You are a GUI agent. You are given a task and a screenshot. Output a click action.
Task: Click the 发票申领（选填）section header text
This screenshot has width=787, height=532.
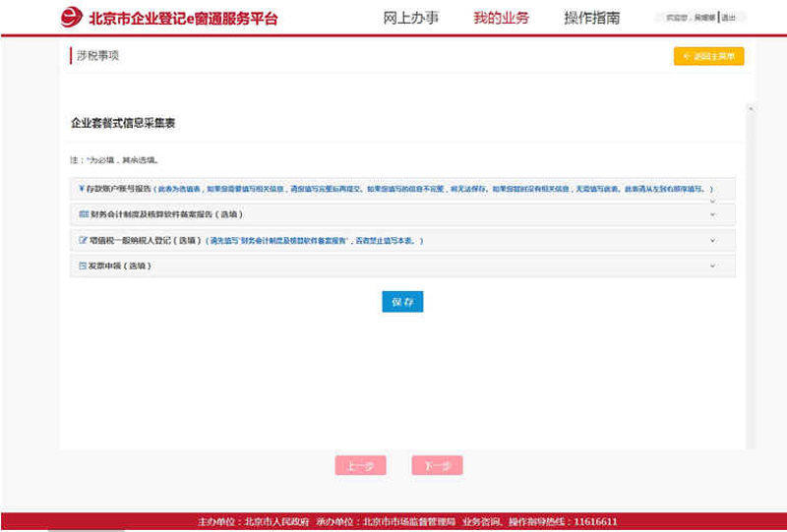tap(122, 266)
